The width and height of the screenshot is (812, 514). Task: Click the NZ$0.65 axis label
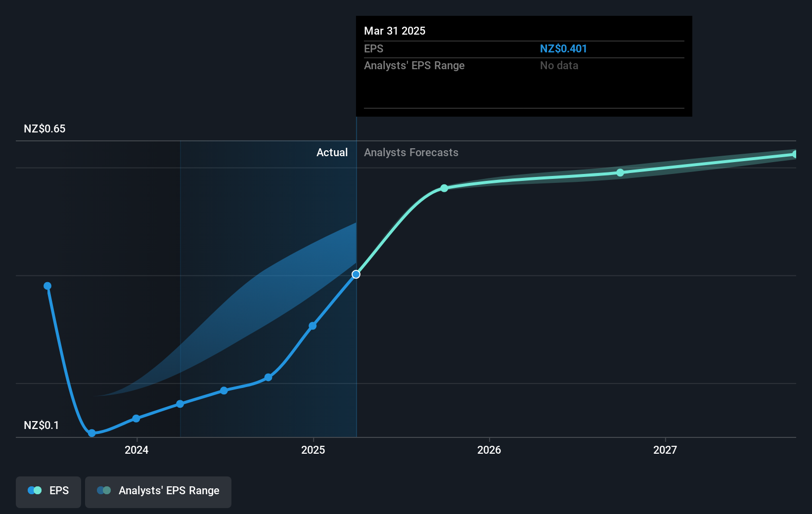45,128
